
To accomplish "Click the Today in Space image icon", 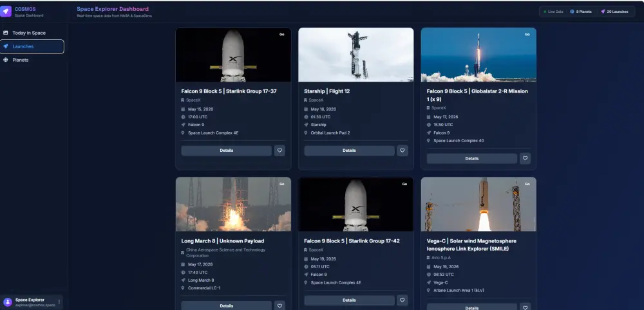I will point(6,33).
